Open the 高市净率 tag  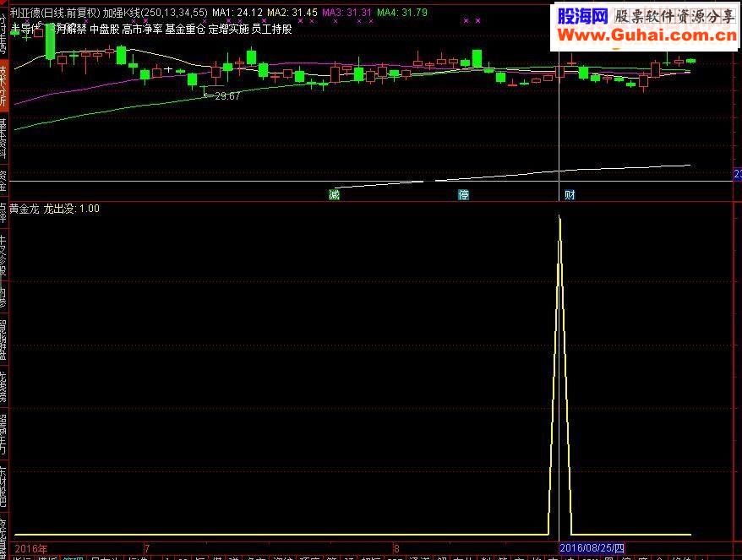pos(141,30)
